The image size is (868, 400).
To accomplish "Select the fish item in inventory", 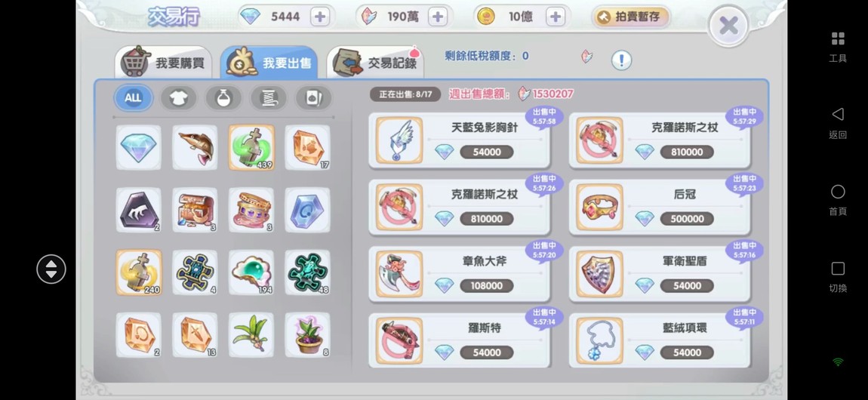I will point(195,147).
